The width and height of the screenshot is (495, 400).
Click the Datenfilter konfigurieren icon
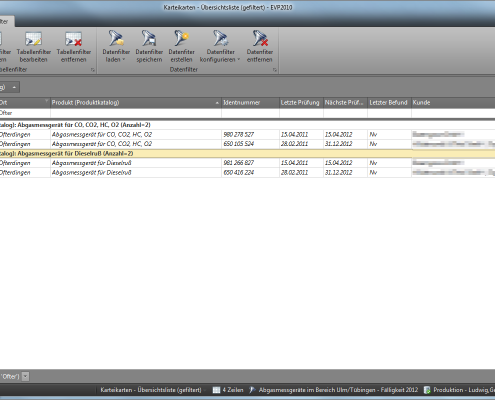click(x=220, y=39)
